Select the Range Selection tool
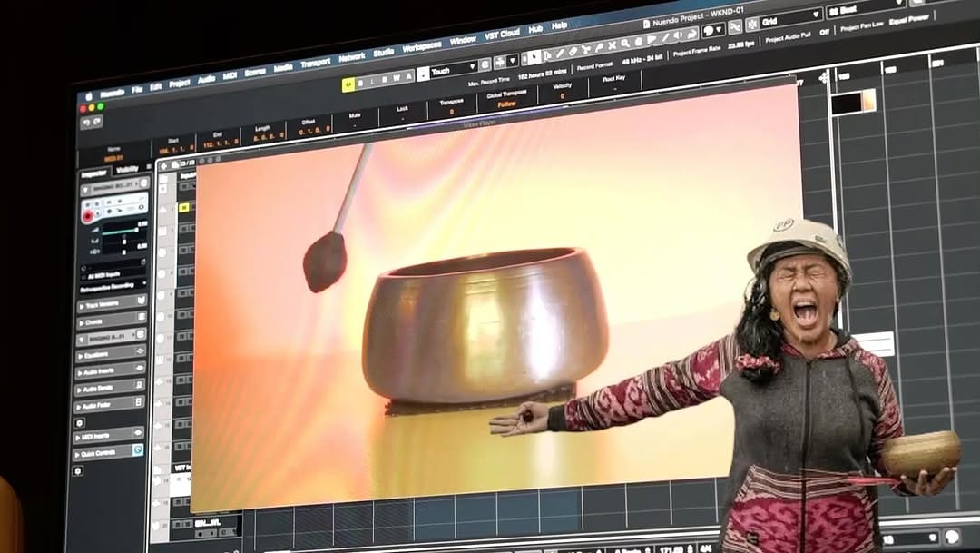Viewport: 980px width, 553px height. pyautogui.click(x=547, y=55)
